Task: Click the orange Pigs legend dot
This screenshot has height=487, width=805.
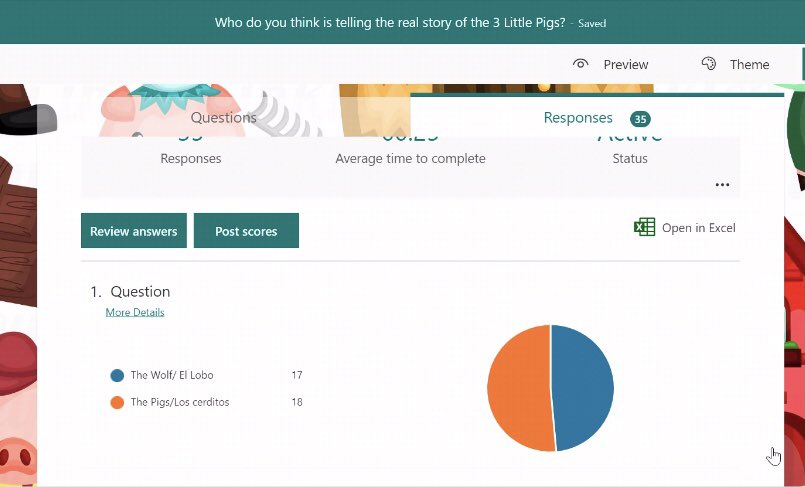Action: pyautogui.click(x=117, y=402)
